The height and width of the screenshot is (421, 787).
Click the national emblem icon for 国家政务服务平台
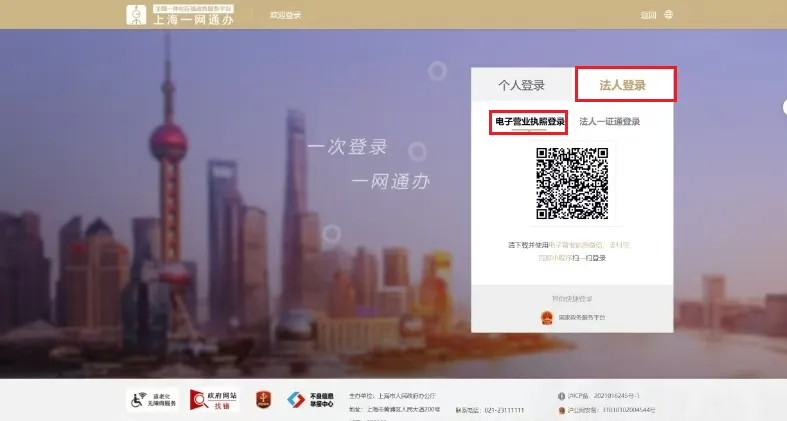(547, 317)
